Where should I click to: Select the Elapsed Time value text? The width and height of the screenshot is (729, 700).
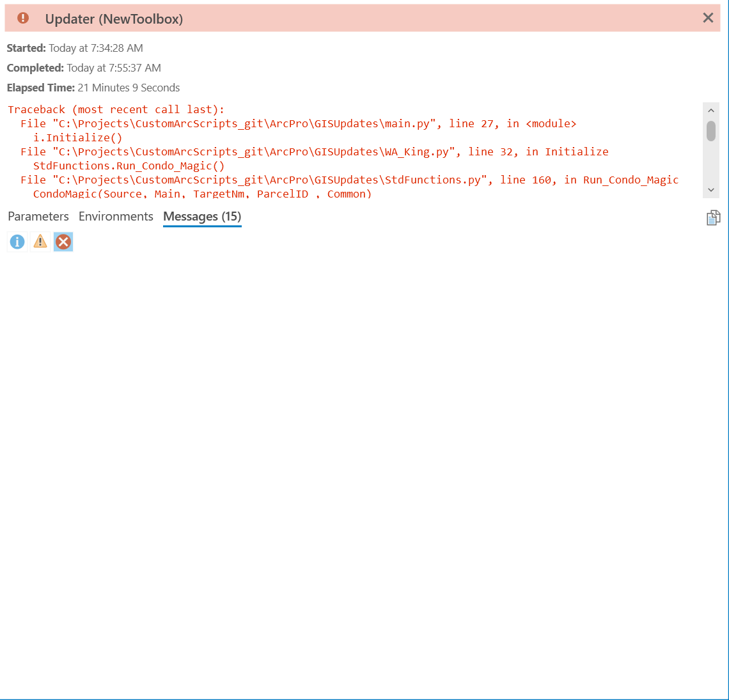[x=128, y=88]
